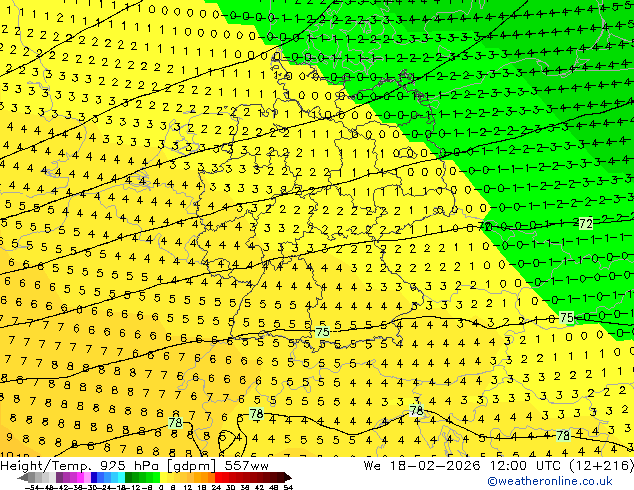Open the weatheronline.co.uk copyright link
This screenshot has height=490, width=634.
[549, 481]
